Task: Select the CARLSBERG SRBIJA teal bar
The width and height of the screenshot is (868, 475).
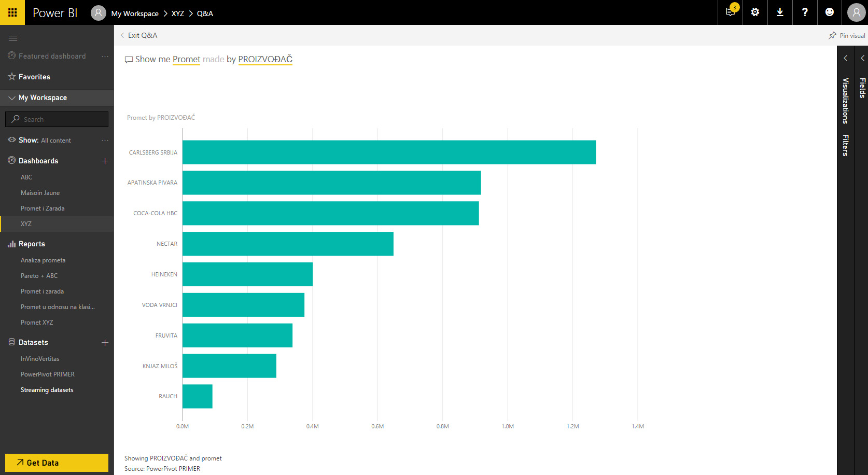Action: pos(389,152)
